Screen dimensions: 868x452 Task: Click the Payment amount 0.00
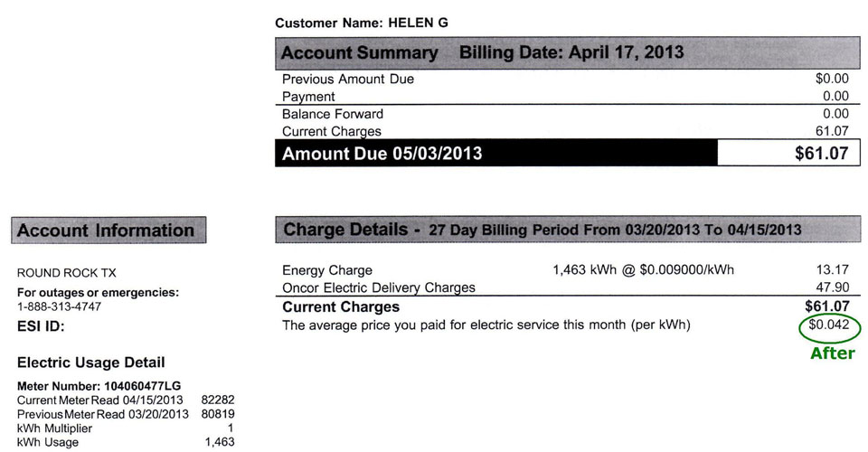click(x=835, y=96)
